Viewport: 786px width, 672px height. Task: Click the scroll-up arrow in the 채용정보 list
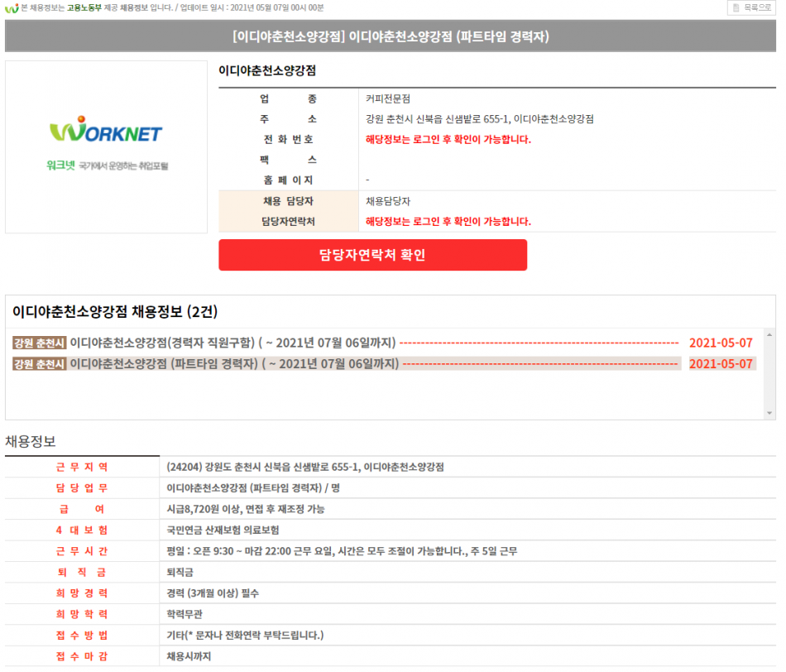point(769,334)
